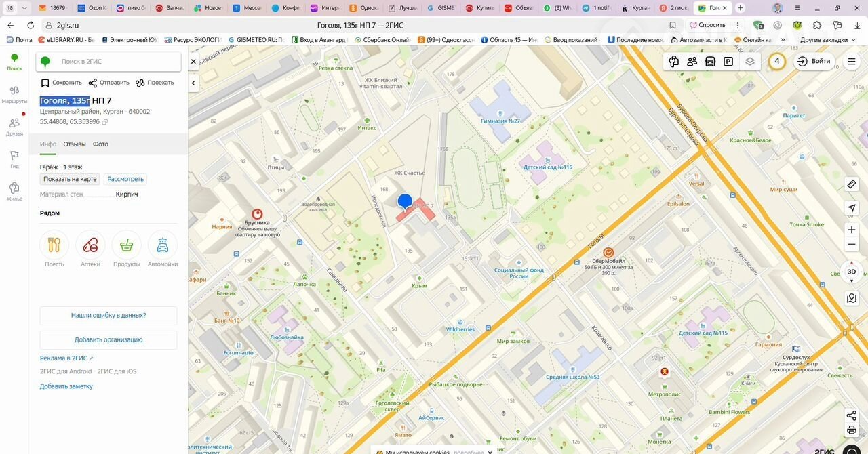Zoom in the map with plus button
The height and width of the screenshot is (454, 868).
coord(852,230)
